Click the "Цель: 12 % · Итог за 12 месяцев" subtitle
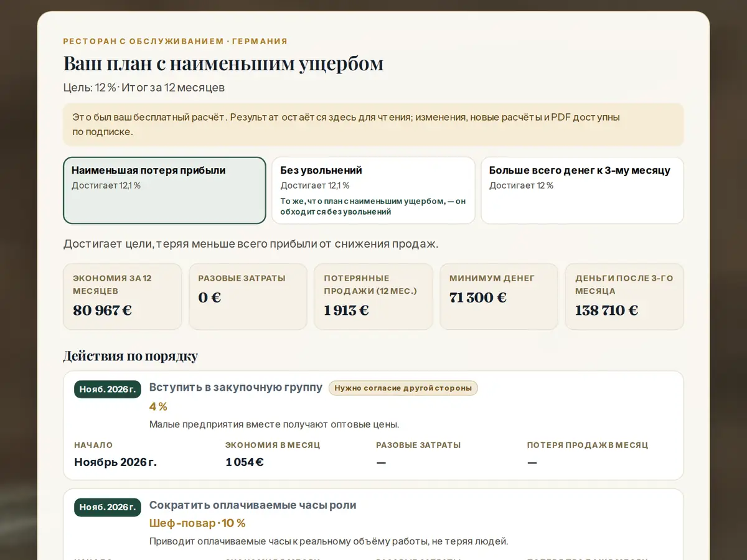The height and width of the screenshot is (560, 747). click(144, 88)
